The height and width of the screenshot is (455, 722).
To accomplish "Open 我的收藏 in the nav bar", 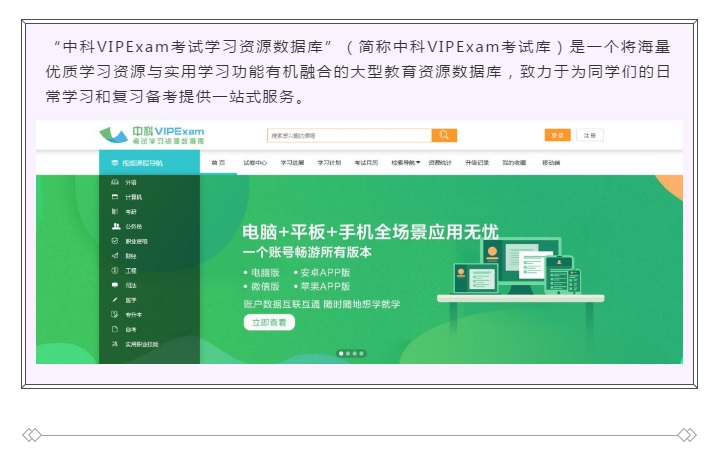I will point(514,163).
